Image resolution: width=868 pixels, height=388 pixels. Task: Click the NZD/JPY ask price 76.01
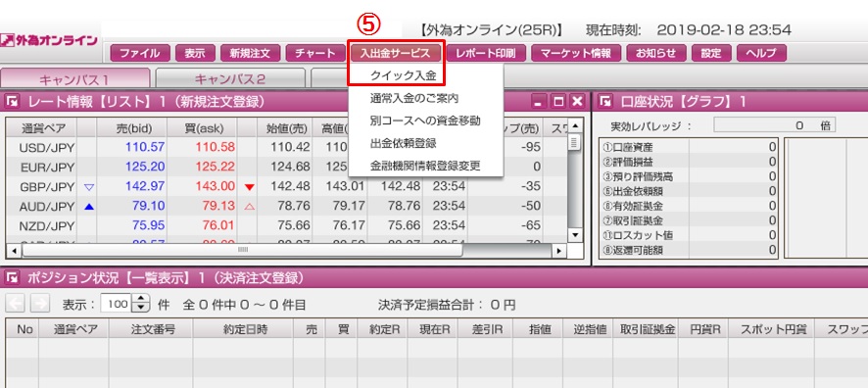(218, 225)
